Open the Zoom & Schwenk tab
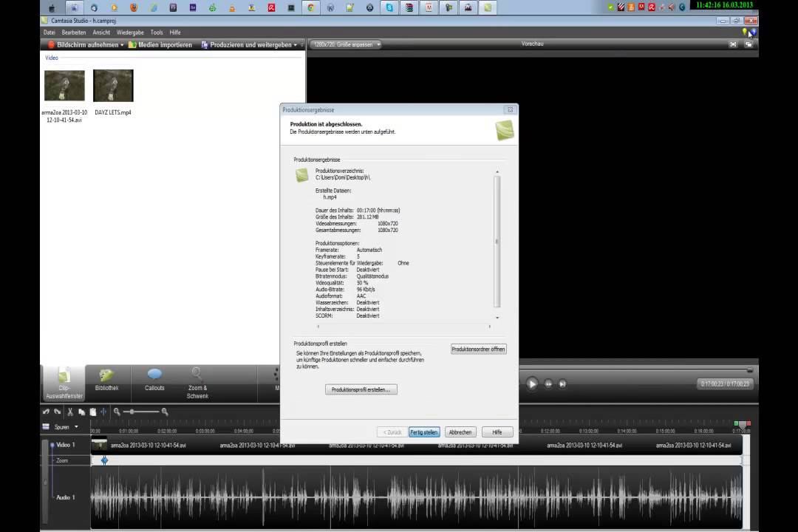The image size is (798, 532). click(x=197, y=383)
